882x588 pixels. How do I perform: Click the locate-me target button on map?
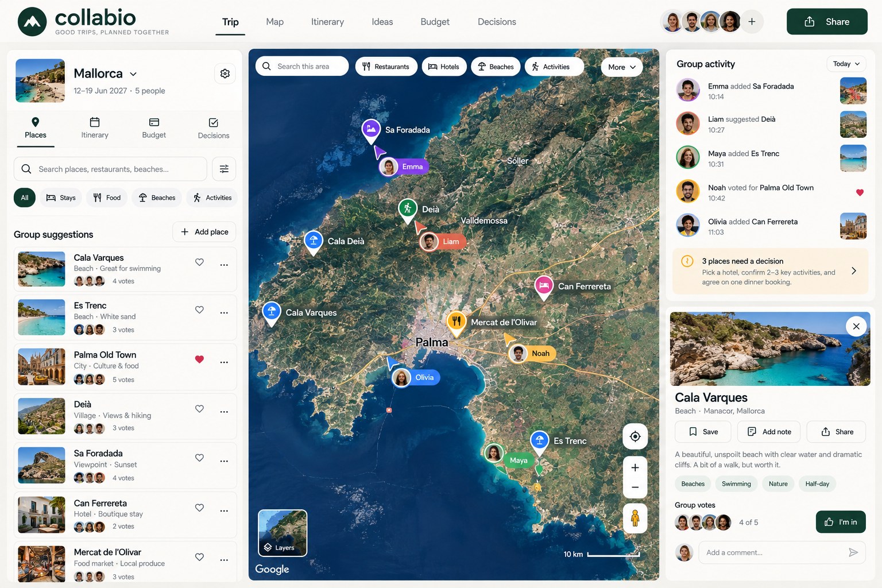coord(635,436)
